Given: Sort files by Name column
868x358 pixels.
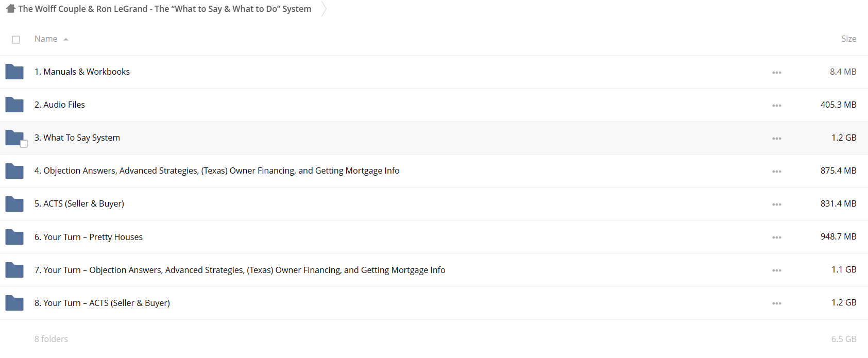Looking at the screenshot, I should pyautogui.click(x=46, y=39).
